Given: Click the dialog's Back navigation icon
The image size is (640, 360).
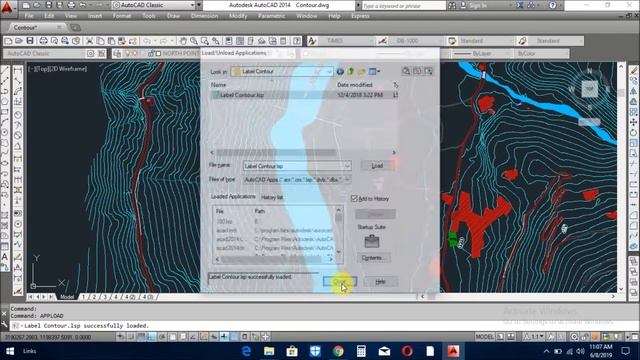Looking at the screenshot, I should tap(340, 71).
